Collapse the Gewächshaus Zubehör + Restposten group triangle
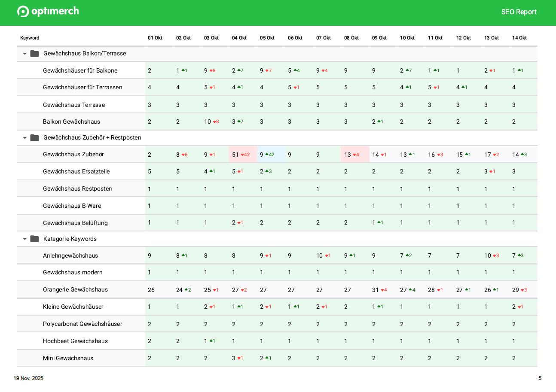 coord(24,137)
